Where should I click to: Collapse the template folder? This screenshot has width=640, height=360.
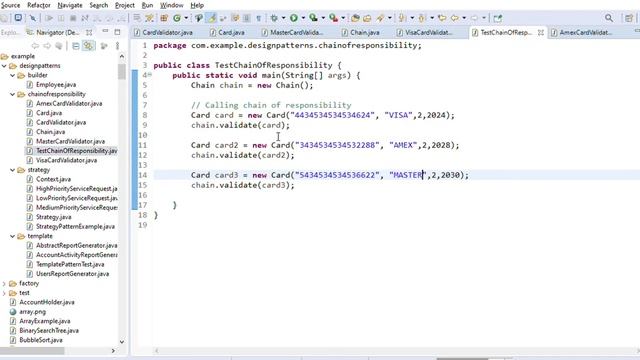(x=13, y=236)
